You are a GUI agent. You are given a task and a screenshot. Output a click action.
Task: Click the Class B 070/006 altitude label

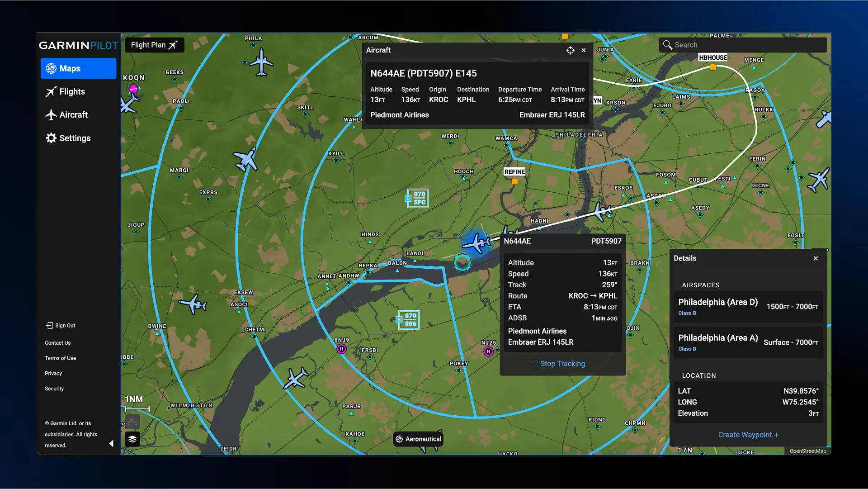(x=408, y=320)
